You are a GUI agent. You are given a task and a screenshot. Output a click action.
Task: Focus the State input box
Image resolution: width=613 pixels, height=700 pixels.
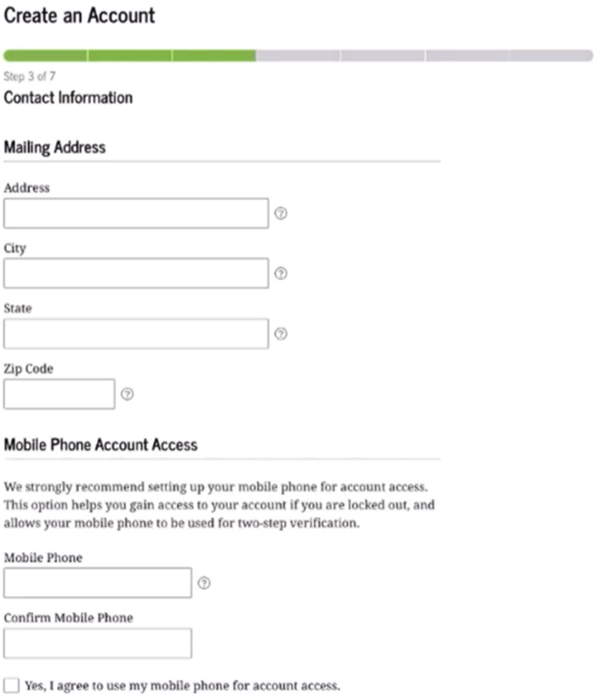pyautogui.click(x=135, y=333)
